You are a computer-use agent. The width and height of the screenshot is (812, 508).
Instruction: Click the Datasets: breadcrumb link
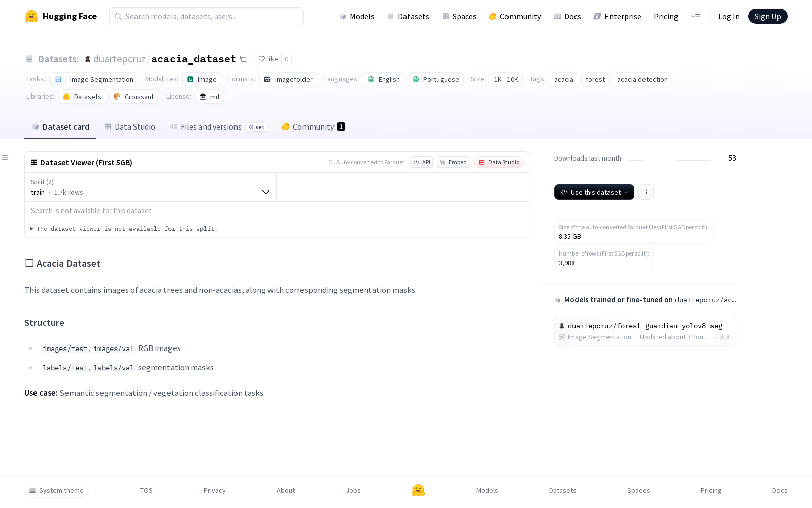[x=58, y=59]
